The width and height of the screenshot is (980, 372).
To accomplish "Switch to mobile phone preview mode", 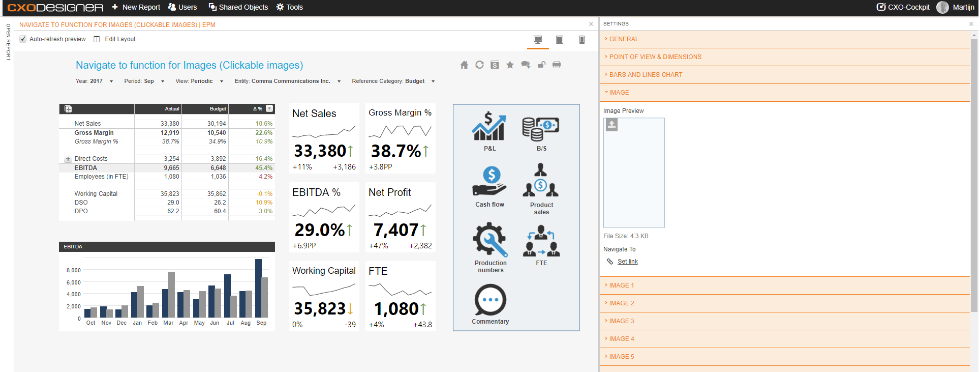I will point(582,40).
